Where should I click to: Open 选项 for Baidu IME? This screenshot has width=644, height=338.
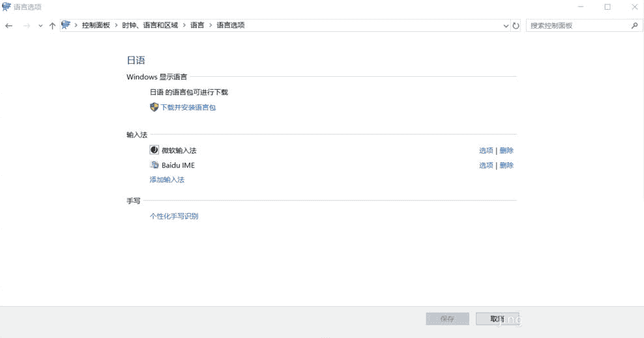(x=486, y=165)
